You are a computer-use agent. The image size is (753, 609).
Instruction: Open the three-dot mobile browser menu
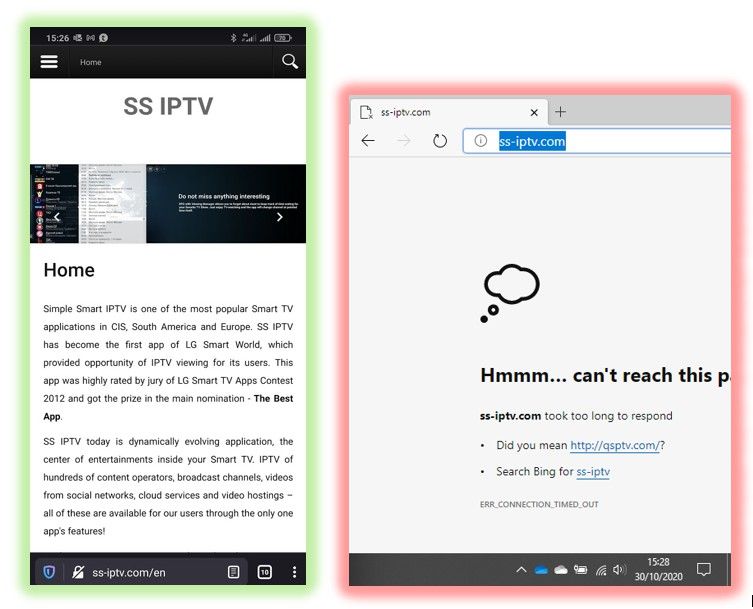(294, 572)
